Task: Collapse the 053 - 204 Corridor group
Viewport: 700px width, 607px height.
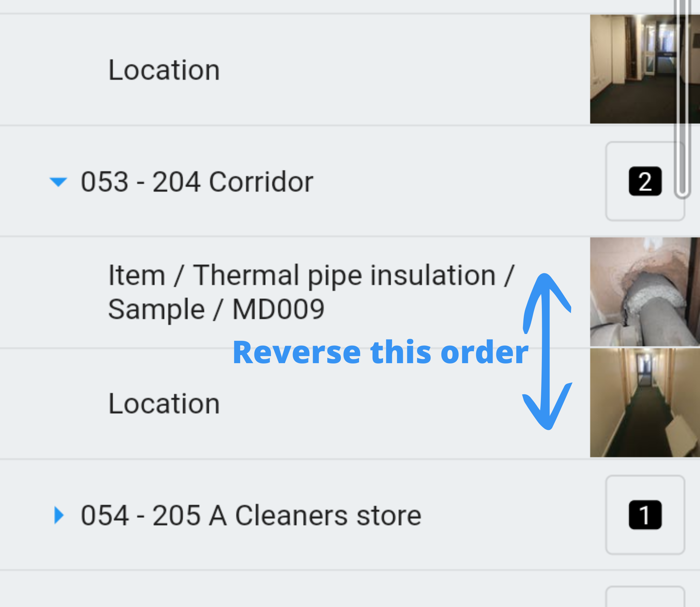Action: 58,182
